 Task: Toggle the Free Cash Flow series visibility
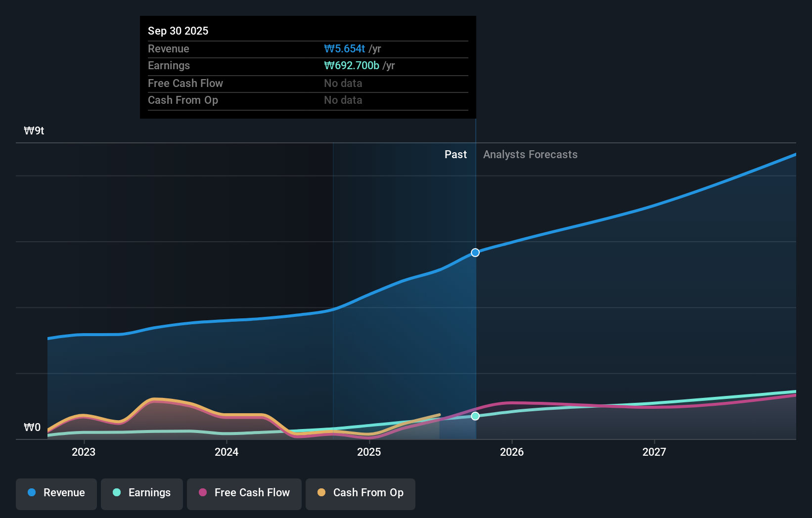pyautogui.click(x=244, y=493)
